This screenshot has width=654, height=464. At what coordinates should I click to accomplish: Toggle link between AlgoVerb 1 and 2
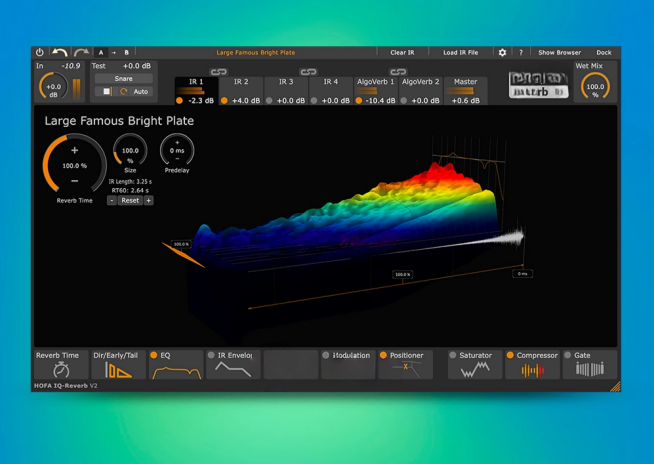[x=398, y=72]
